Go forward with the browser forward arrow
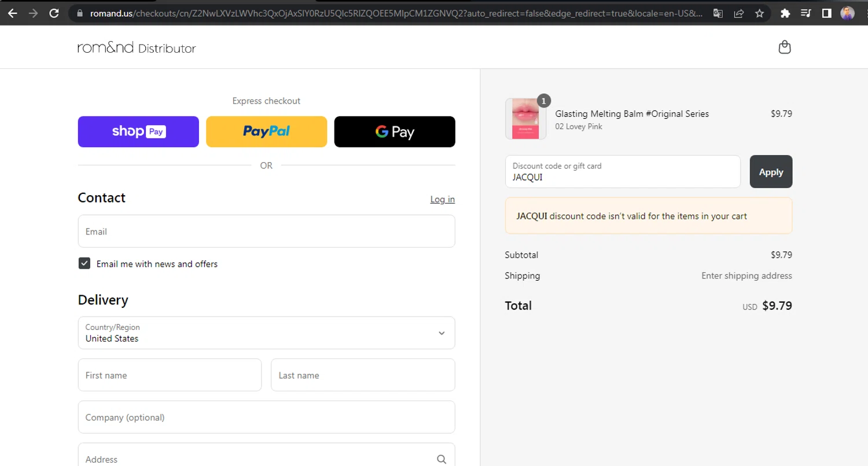This screenshot has width=868, height=466. click(33, 13)
